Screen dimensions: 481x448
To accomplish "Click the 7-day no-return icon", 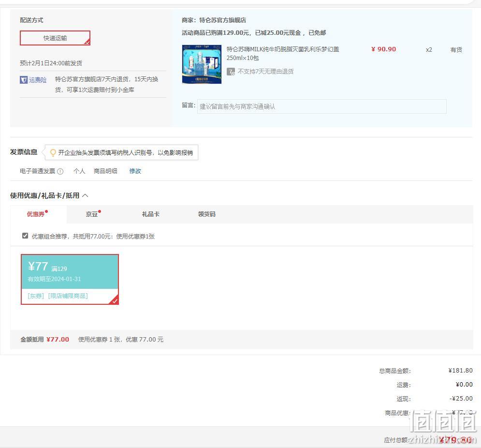I will point(231,72).
